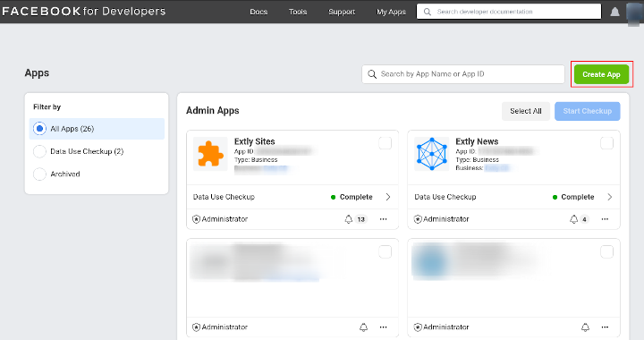Viewport: 644px width, 340px height.
Task: Open the Support menu
Action: pos(342,12)
